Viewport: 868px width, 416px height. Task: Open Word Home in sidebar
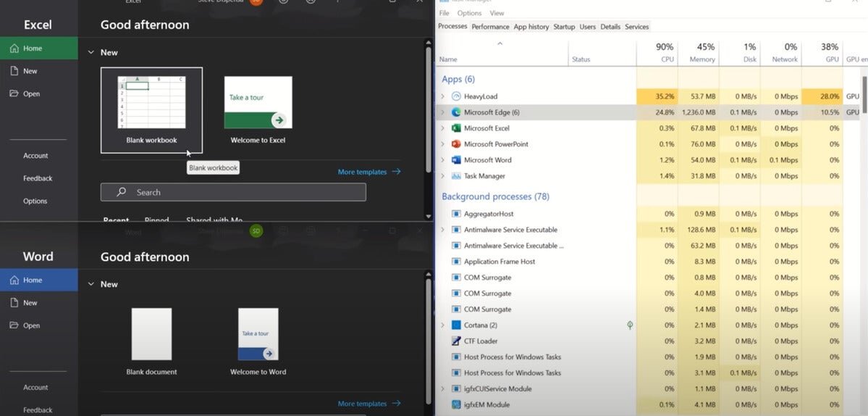[x=39, y=280]
